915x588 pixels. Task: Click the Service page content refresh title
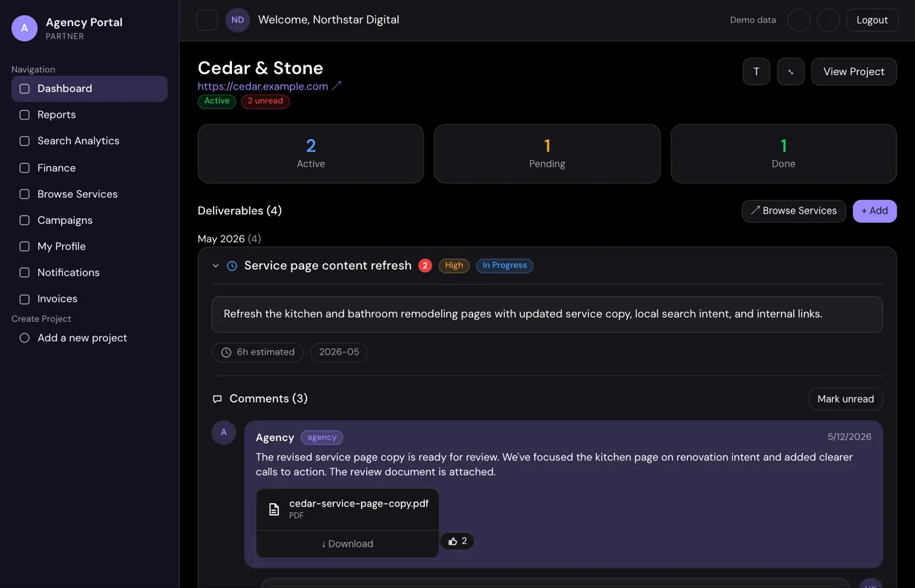(327, 265)
